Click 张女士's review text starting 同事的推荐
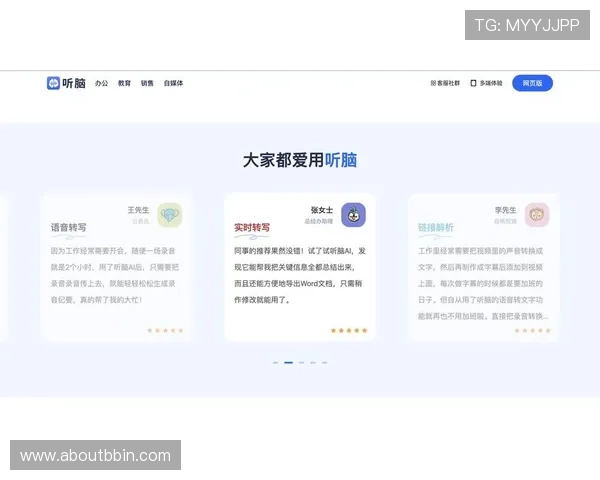The image size is (600, 480). coord(300,275)
